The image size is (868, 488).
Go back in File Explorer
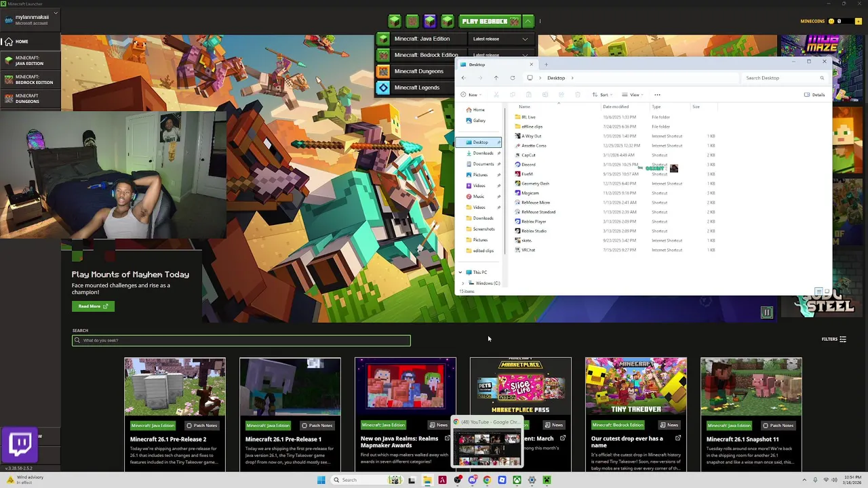click(463, 78)
